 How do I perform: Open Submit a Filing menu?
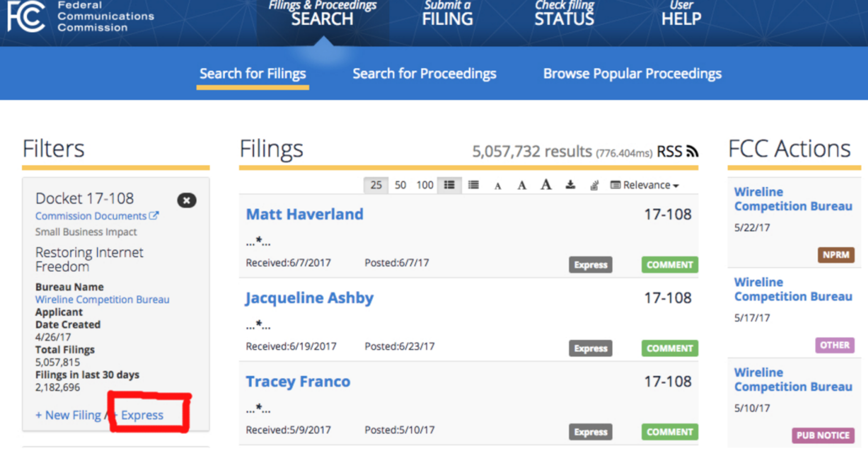click(x=447, y=14)
